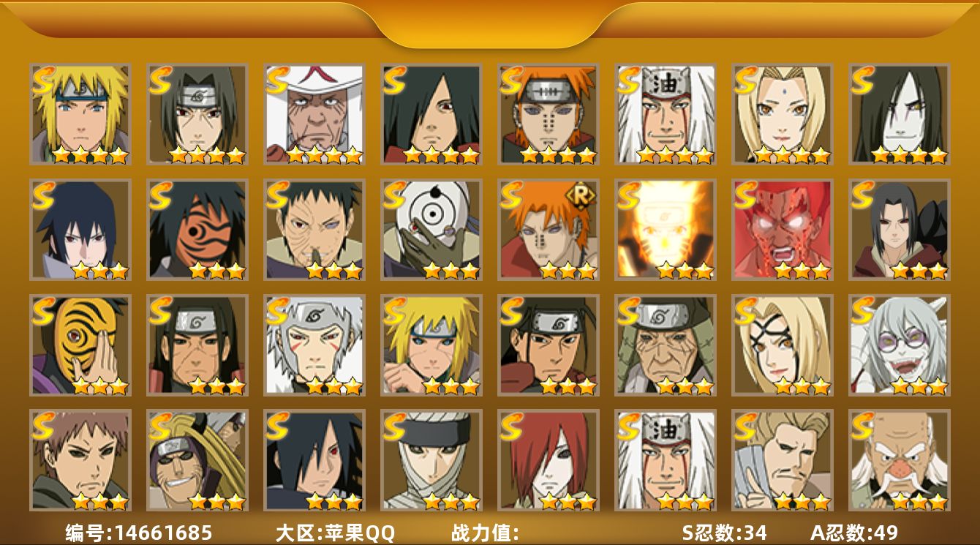Open the white Hokage hat character card
The image size is (980, 545).
tap(314, 114)
